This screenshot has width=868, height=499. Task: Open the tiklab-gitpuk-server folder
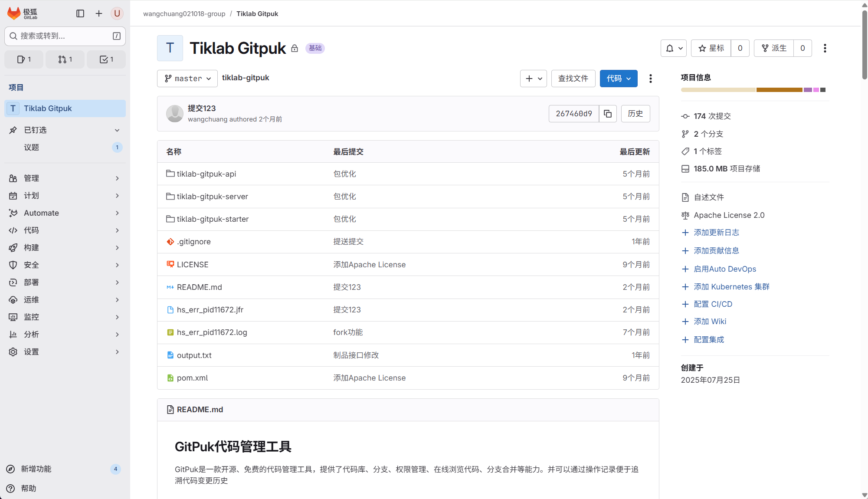point(212,197)
